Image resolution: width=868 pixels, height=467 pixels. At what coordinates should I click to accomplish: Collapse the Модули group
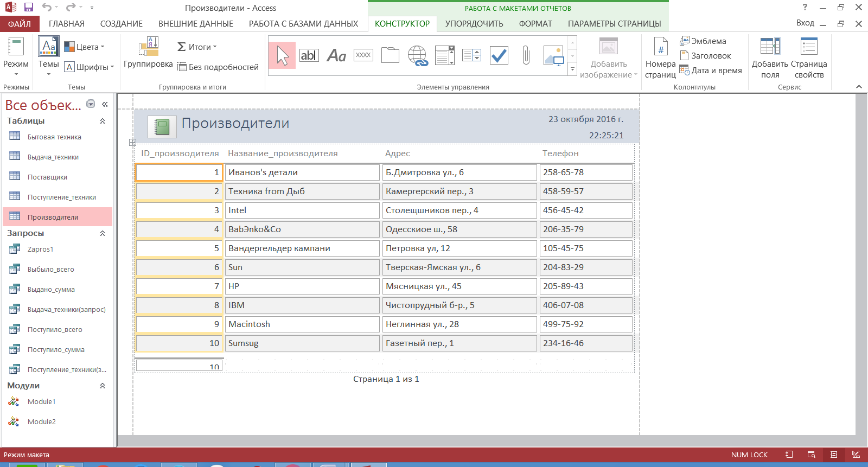pyautogui.click(x=103, y=386)
